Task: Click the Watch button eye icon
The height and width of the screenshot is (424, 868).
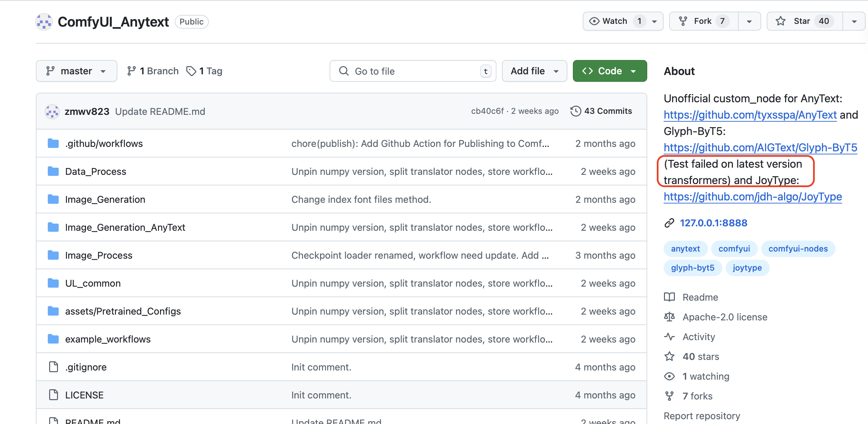Action: click(x=594, y=21)
